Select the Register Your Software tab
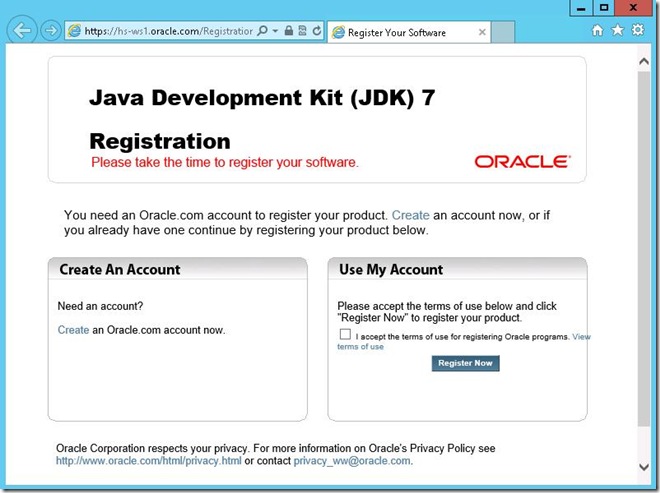The image size is (660, 493). [408, 32]
